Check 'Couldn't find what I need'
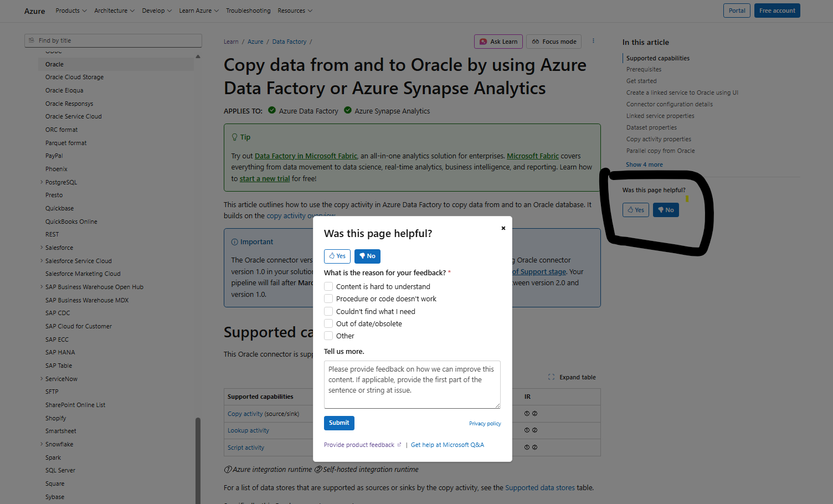The image size is (833, 504). click(328, 311)
